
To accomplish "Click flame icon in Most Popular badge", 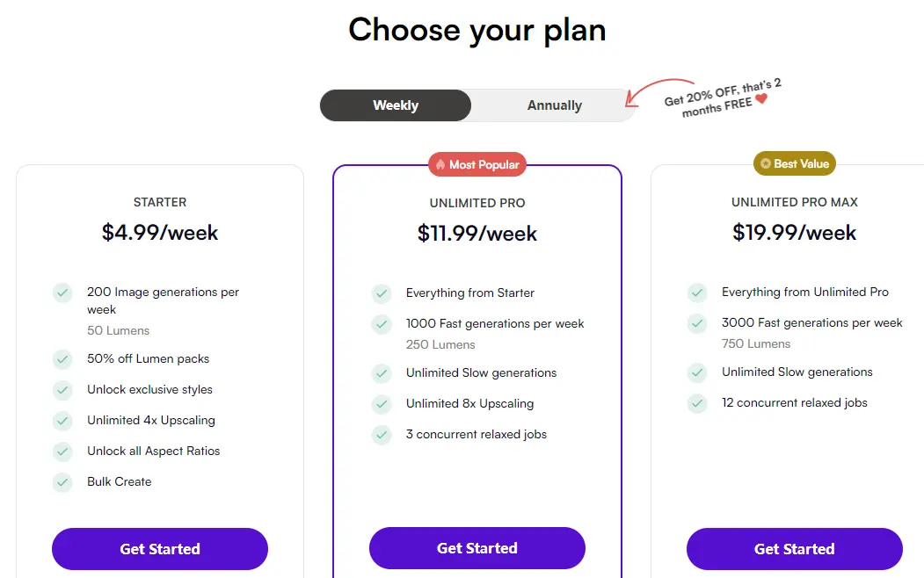I will coord(440,164).
